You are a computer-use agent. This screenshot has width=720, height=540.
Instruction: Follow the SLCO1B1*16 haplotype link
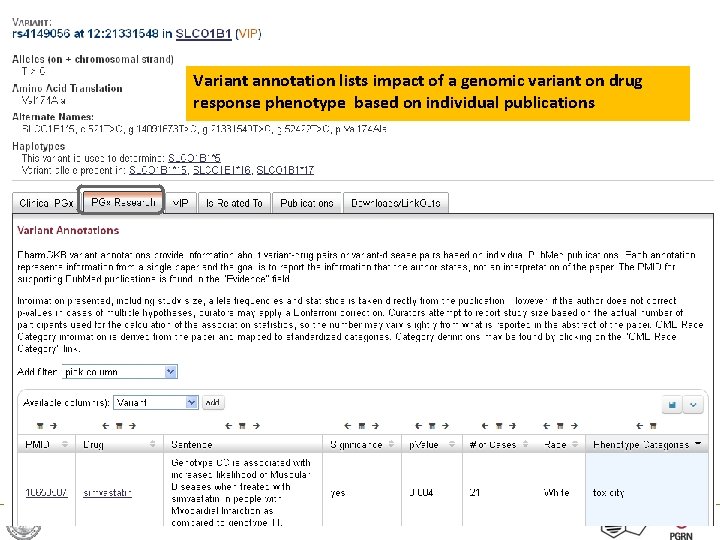pyautogui.click(x=222, y=170)
